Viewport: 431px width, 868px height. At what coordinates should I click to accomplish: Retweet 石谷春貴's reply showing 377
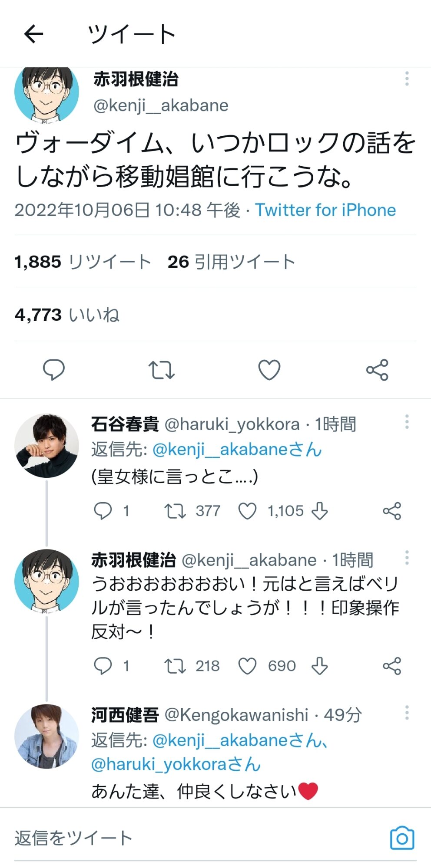coord(175,511)
